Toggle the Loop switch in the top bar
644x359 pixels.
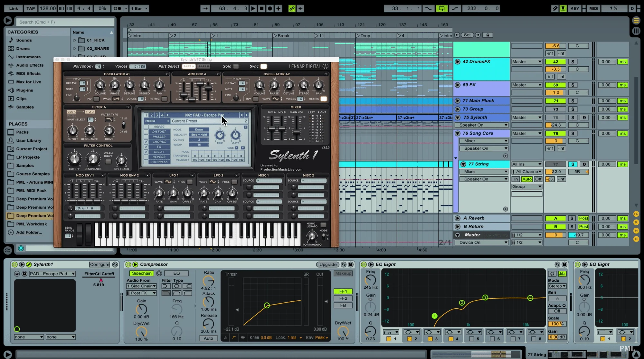click(442, 8)
